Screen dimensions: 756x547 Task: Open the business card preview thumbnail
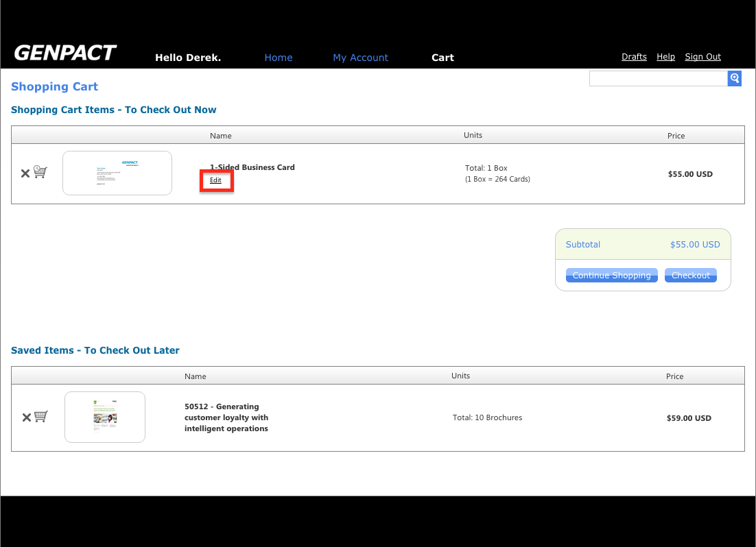click(117, 173)
